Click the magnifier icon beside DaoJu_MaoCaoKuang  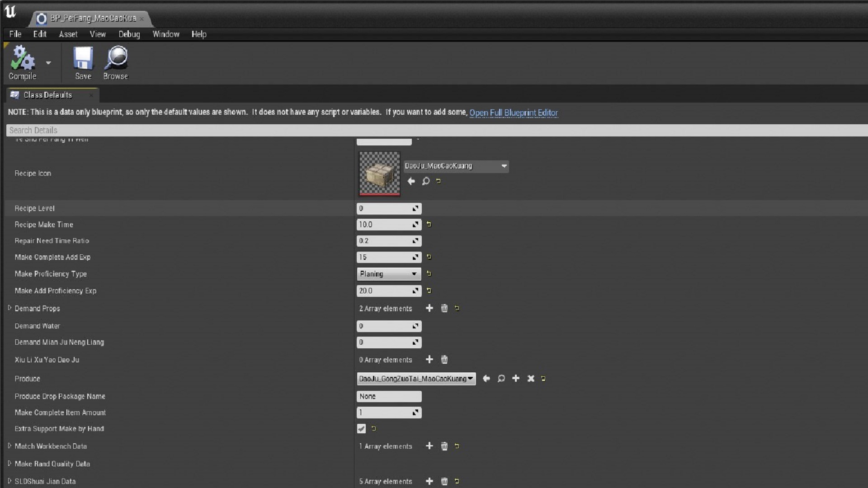425,181
